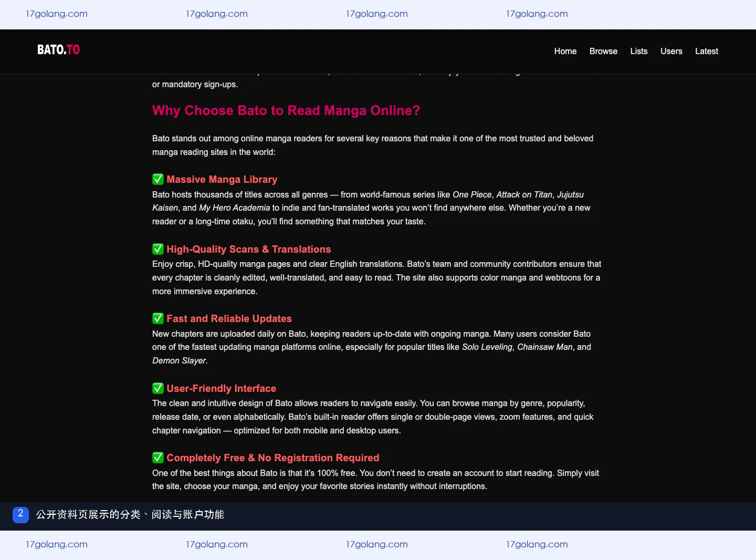Viewport: 756px width, 560px height.
Task: Click the line starting "One of the best things about Bato"
Action: [375, 473]
